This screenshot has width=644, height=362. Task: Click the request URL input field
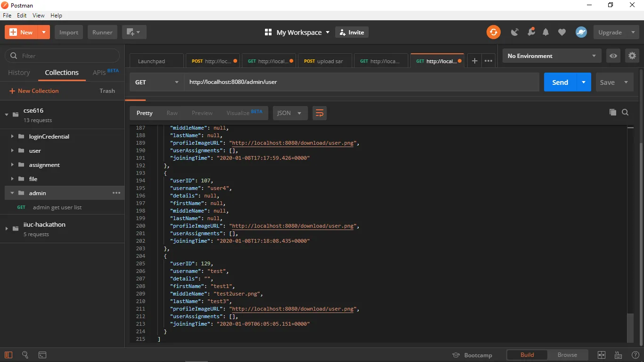[x=361, y=82]
